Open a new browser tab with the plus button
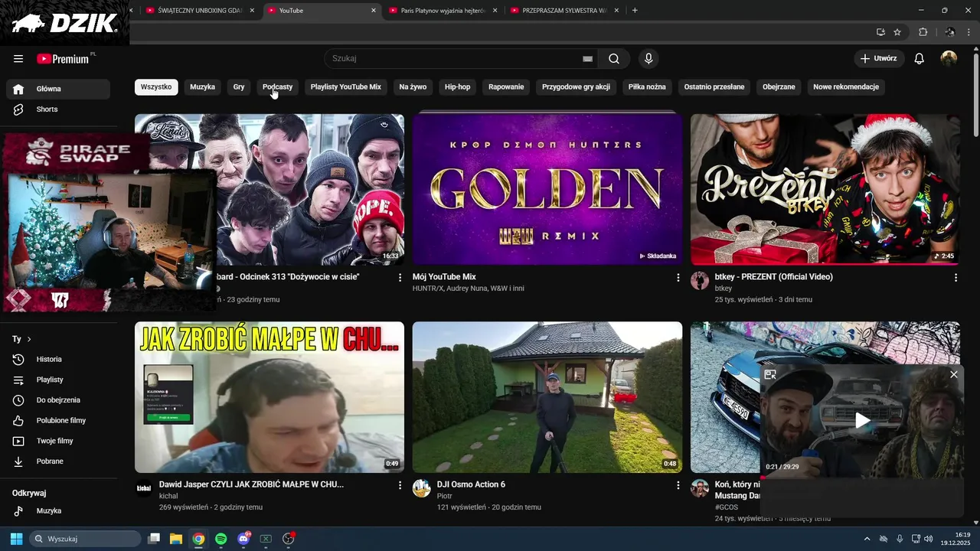980x551 pixels. (x=635, y=11)
